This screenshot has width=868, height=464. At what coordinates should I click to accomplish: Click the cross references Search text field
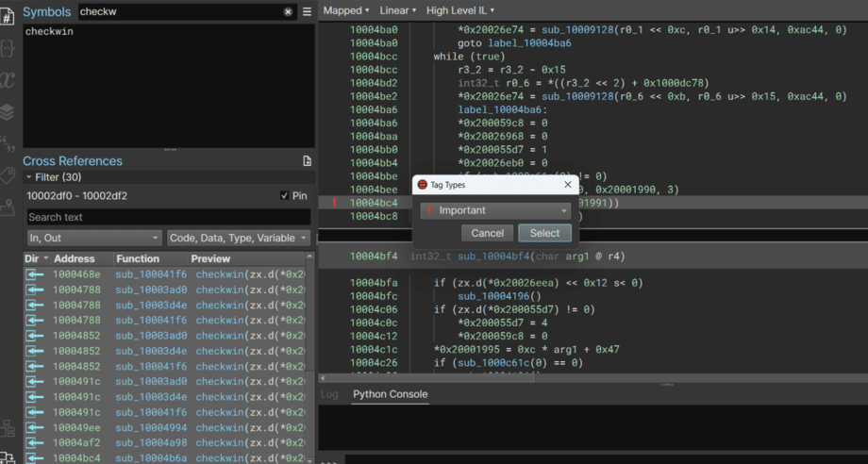point(167,217)
